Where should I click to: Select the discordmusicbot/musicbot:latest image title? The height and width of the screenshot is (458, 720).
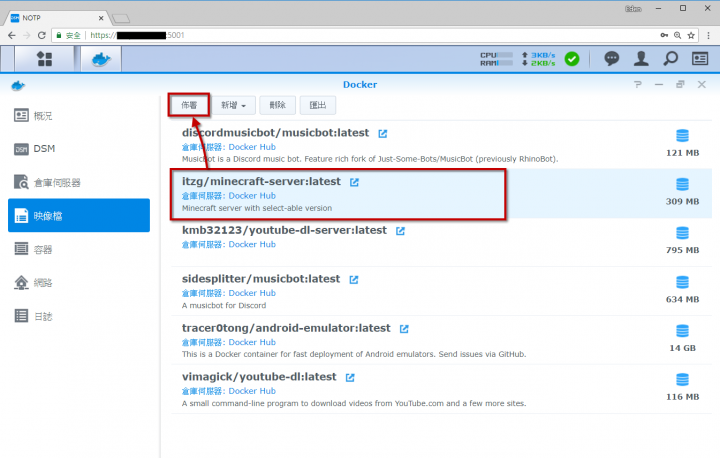(x=276, y=133)
